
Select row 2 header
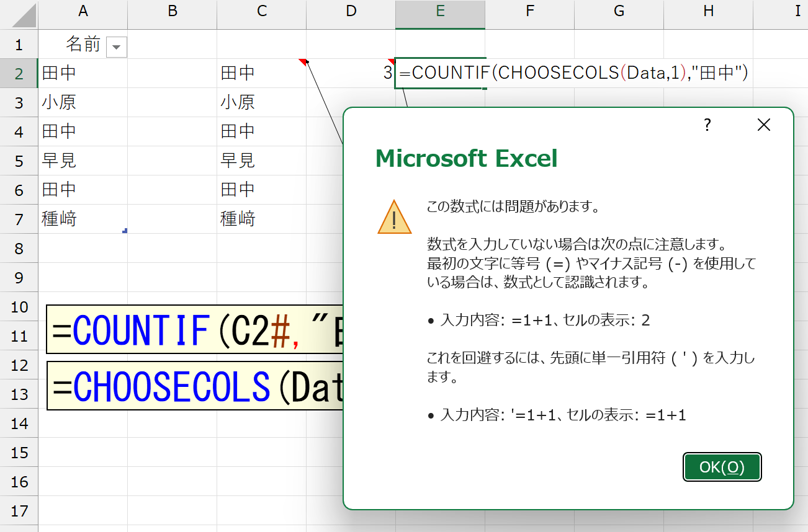pyautogui.click(x=19, y=73)
